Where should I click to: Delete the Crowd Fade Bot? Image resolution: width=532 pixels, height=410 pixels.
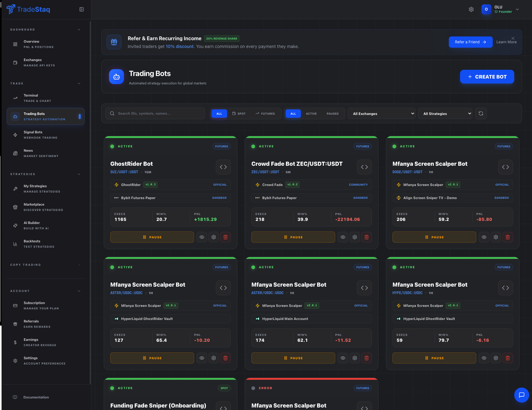tap(367, 237)
